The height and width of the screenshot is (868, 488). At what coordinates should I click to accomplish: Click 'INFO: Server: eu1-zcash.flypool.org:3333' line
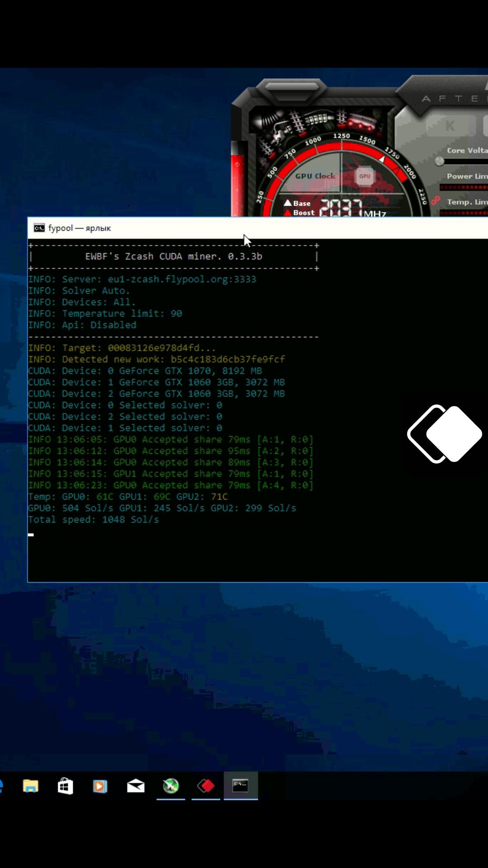(142, 279)
